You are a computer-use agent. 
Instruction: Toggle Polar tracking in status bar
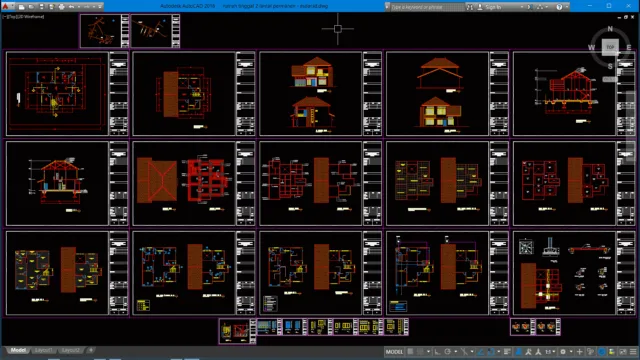(x=448, y=352)
